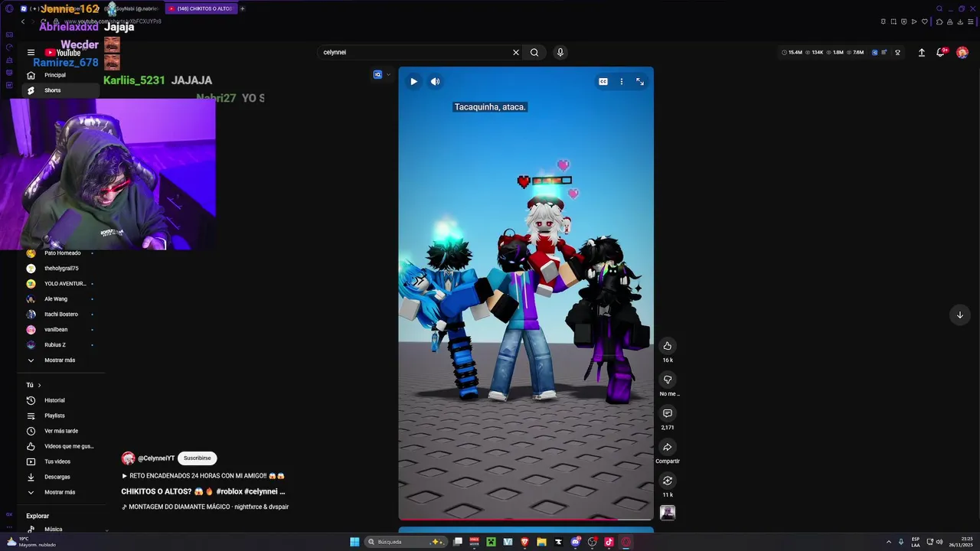Toggle closed captions on the Short
The height and width of the screenshot is (551, 980).
pyautogui.click(x=603, y=81)
